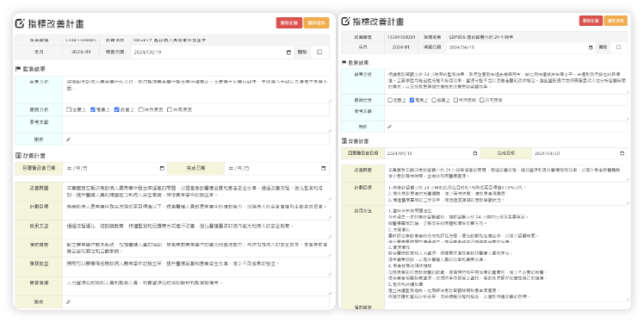This screenshot has height=323, width=644.
Task: Click the 監測結果 section heading, left form
Action: (30, 69)
